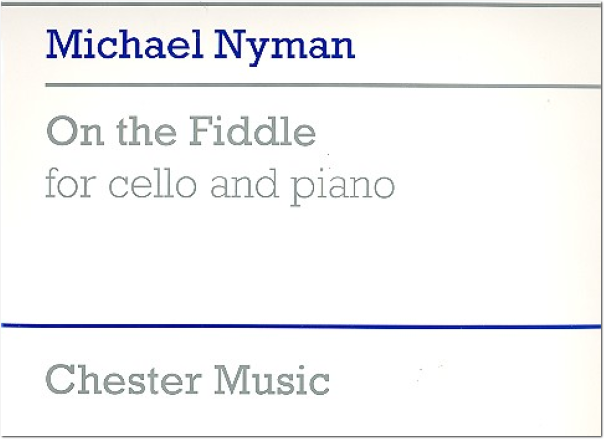This screenshot has width=604, height=439.
Task: Click the word "Fiddle" in the title
Action: (x=252, y=131)
